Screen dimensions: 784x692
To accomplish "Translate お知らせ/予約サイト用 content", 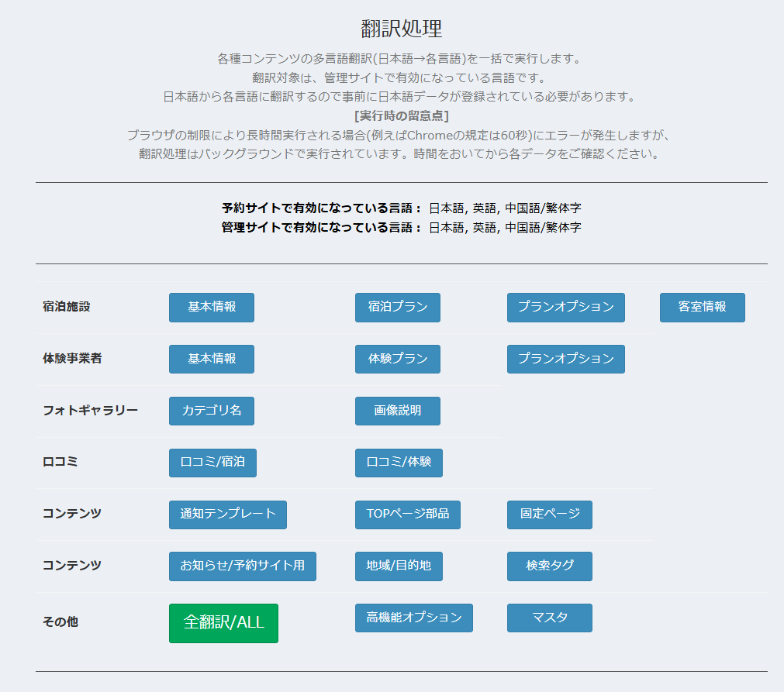I will pos(242,566).
